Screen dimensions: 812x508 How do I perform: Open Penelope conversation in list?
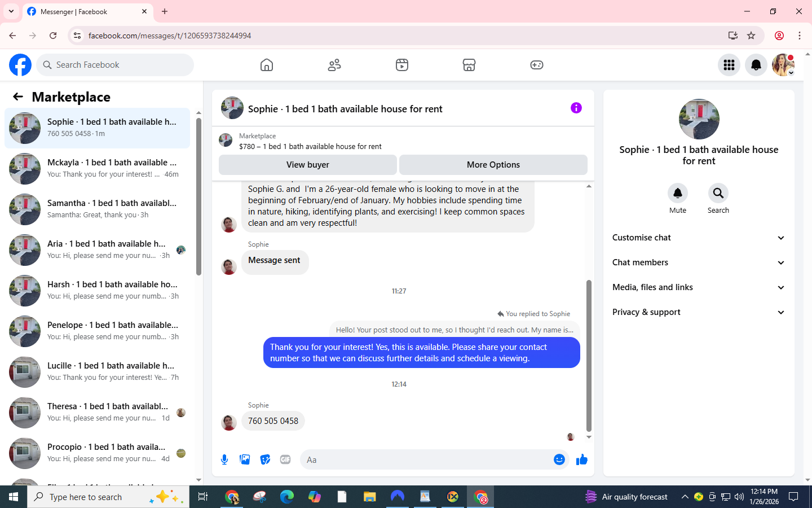[97, 331]
